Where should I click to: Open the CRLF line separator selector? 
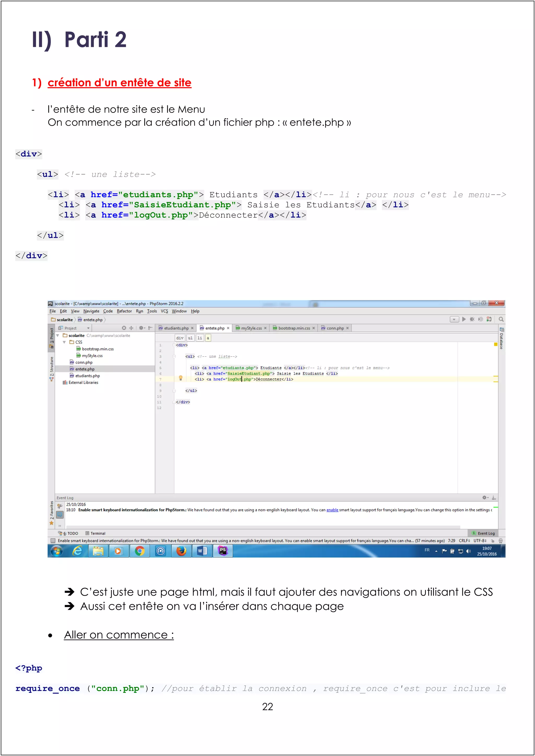coord(464,541)
